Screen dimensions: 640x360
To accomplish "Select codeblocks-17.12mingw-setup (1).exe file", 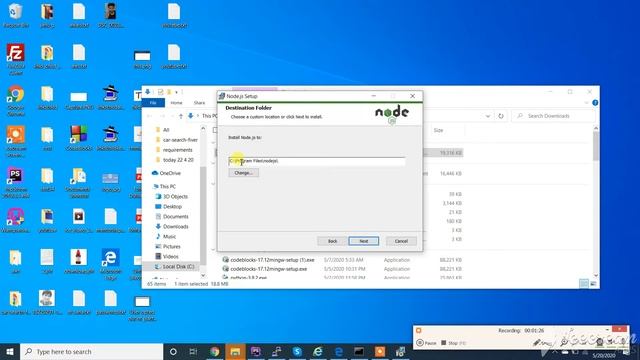I will coord(269,260).
